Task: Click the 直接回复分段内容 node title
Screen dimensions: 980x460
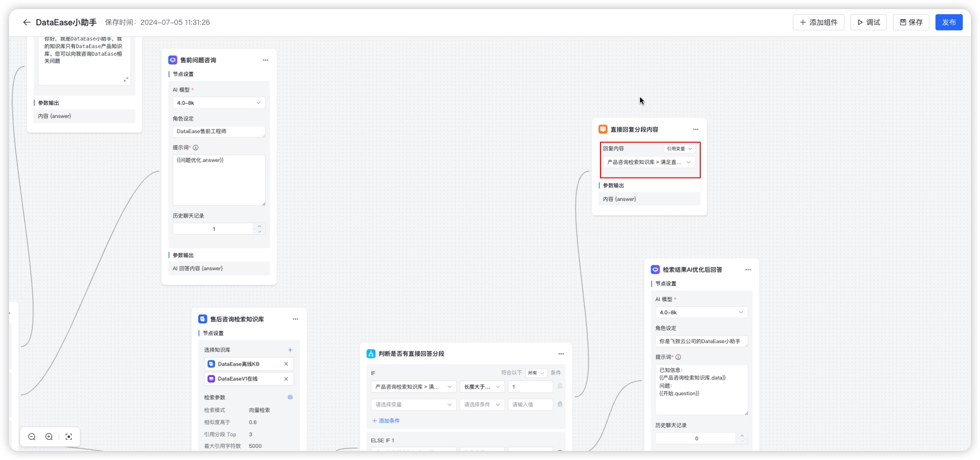Action: [x=634, y=130]
